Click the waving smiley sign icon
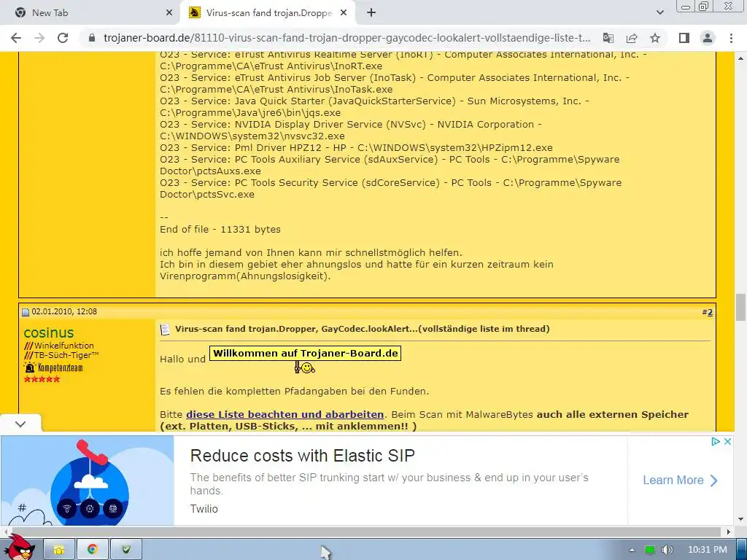This screenshot has height=560, width=747. pos(305,367)
